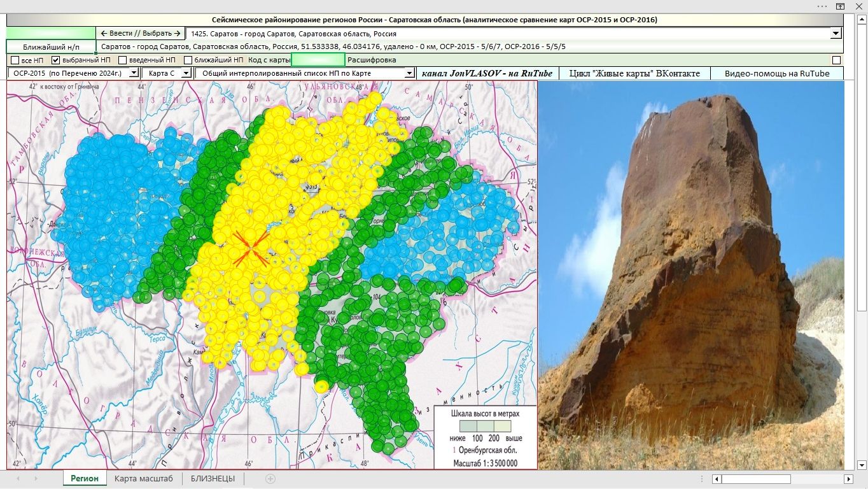Click the green 'Код с карты' input field
The image size is (868, 489).
318,60
